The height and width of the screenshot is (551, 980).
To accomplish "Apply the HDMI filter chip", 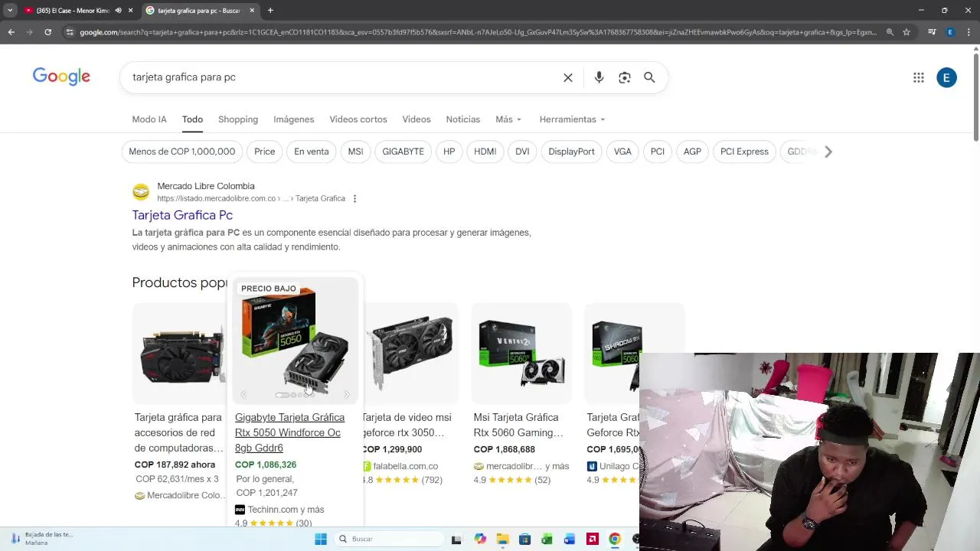I will [485, 152].
